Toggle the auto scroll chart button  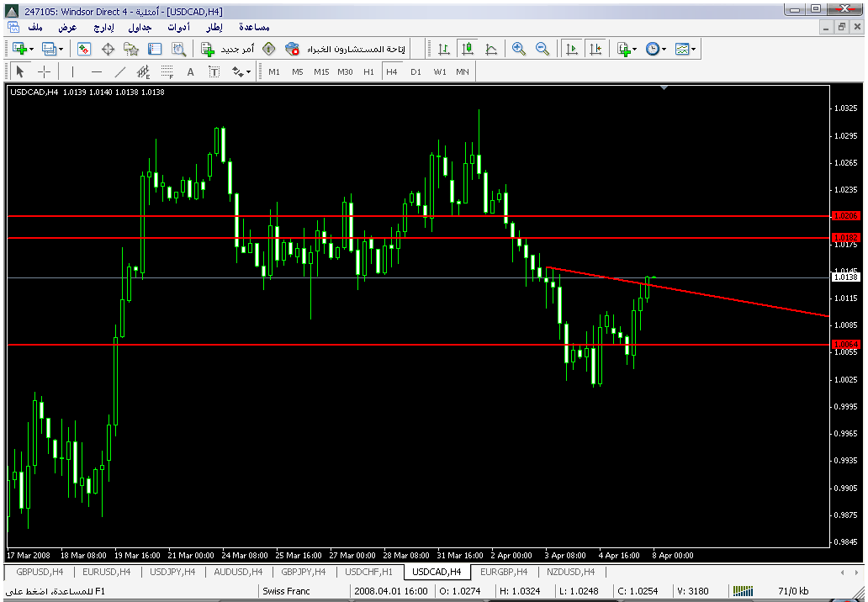point(572,49)
